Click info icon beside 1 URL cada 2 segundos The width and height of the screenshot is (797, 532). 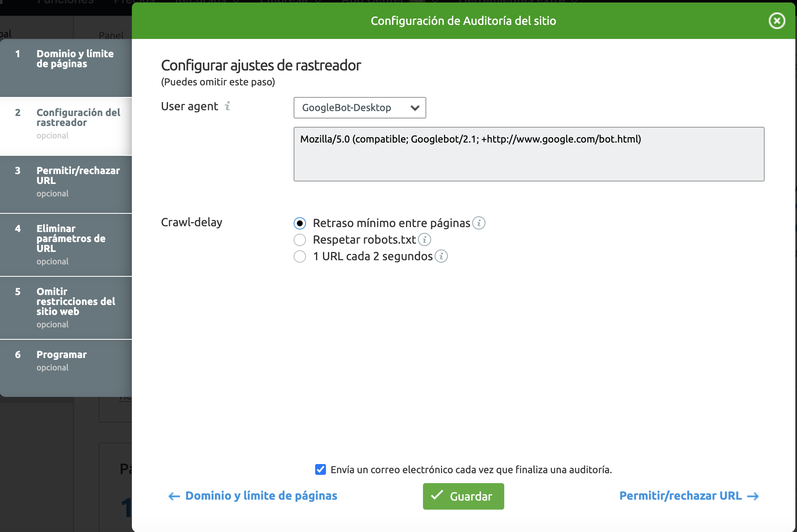[441, 256]
